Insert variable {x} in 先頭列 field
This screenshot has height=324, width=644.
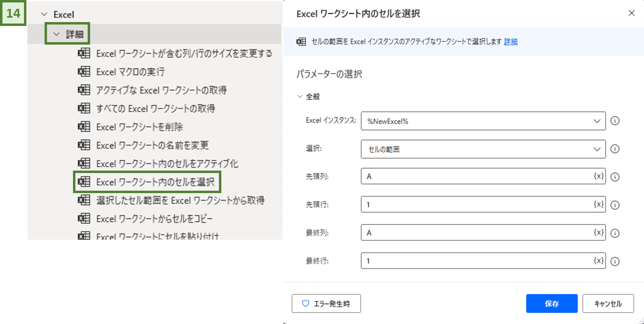598,176
